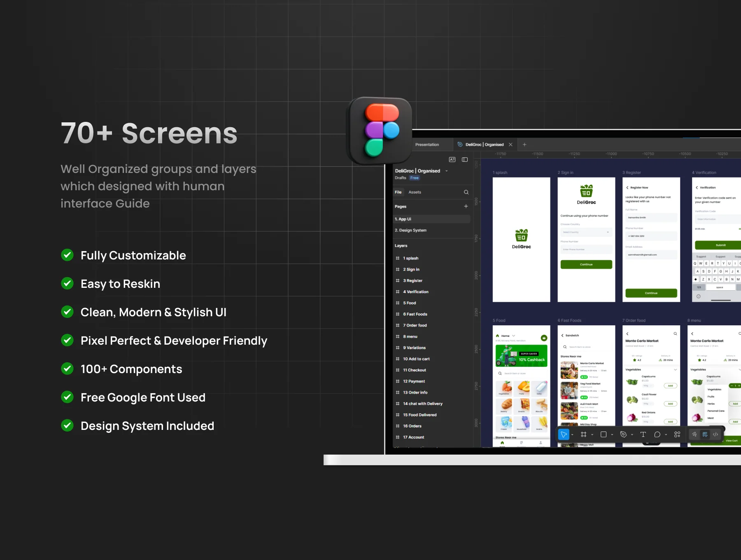Open the File tab in the left panel

click(x=398, y=192)
